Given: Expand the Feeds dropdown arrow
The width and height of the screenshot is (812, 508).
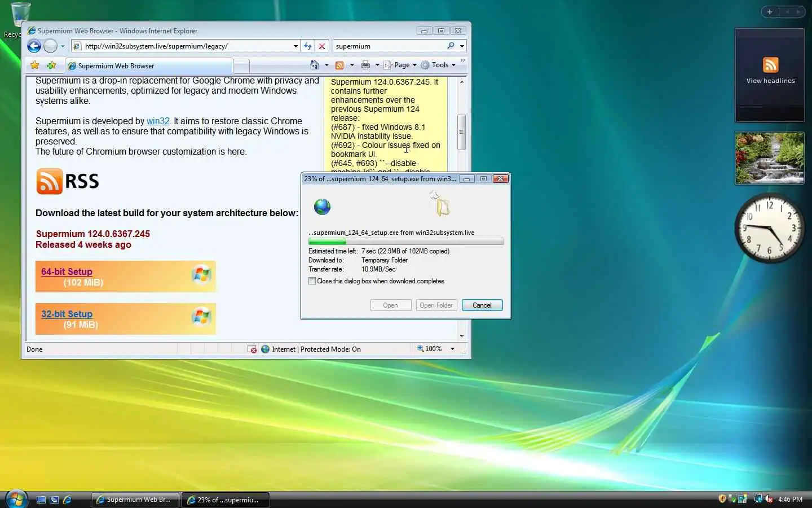Looking at the screenshot, I should coord(352,65).
